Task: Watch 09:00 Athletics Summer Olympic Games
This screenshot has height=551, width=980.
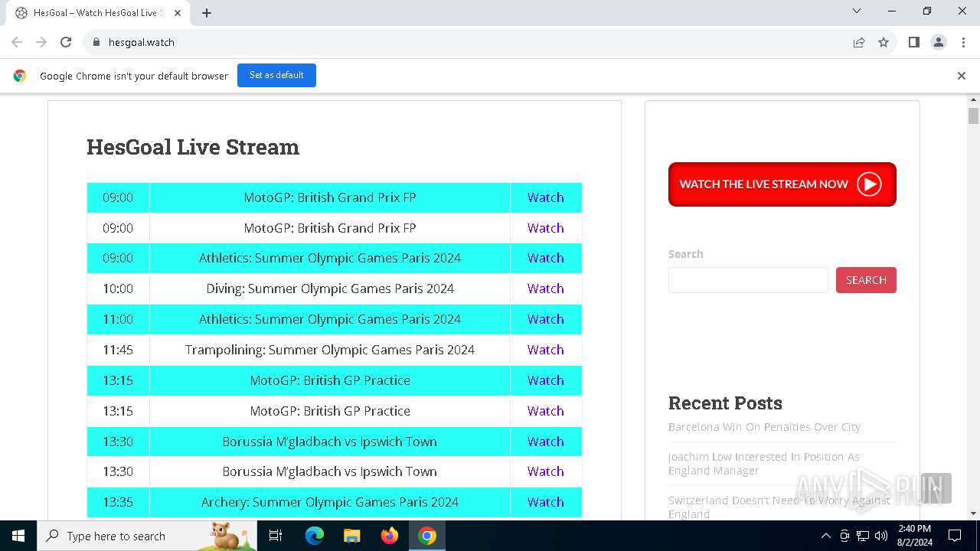Action: (546, 258)
